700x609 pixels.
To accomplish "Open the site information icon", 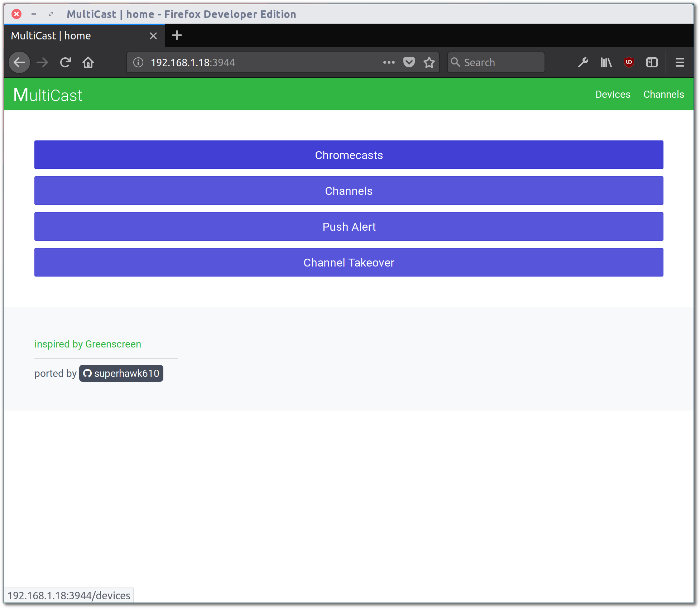I will tap(138, 63).
